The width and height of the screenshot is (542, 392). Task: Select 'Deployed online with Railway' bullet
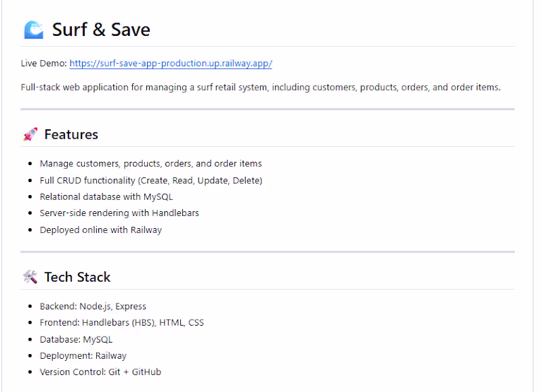(x=100, y=230)
